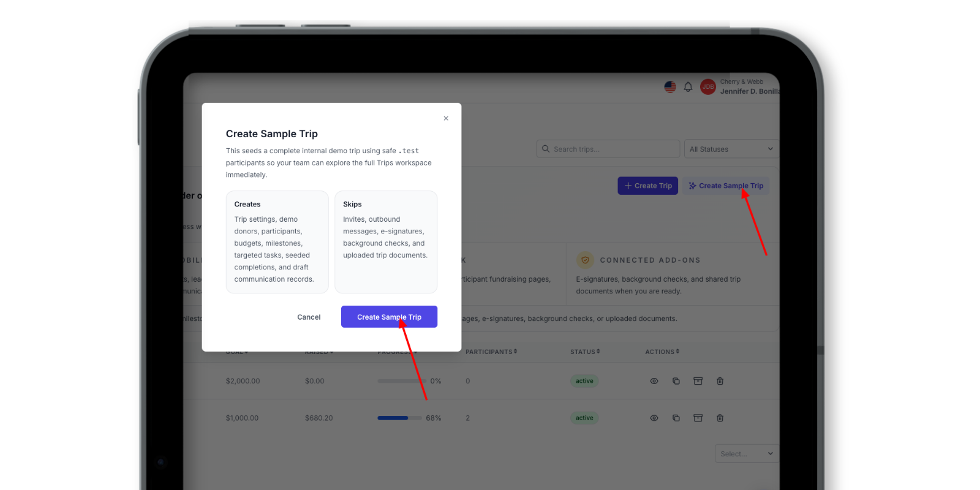Click the US flag language icon

point(670,87)
